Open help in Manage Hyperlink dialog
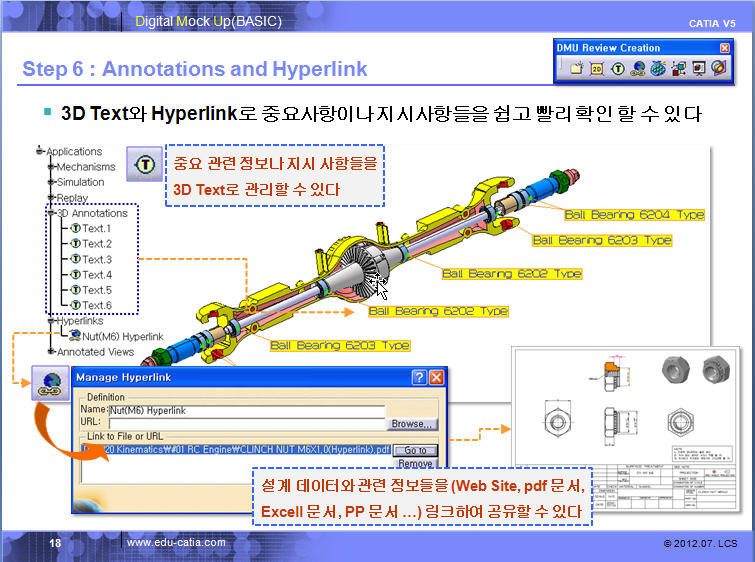755x562 pixels. pos(419,378)
